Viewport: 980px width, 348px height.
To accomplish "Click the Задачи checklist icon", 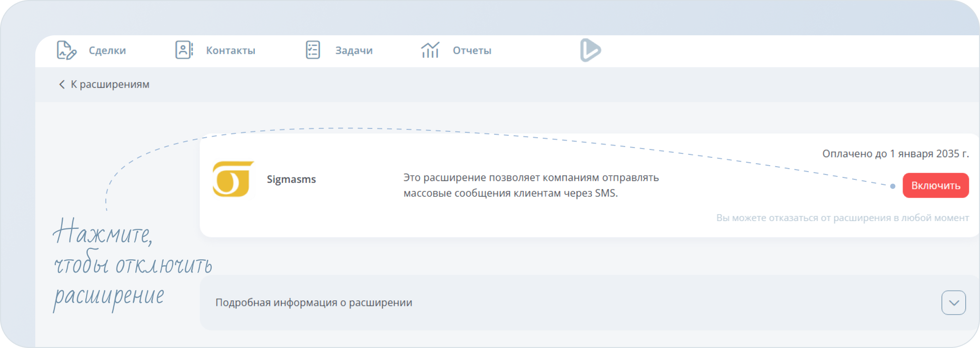I will (313, 50).
